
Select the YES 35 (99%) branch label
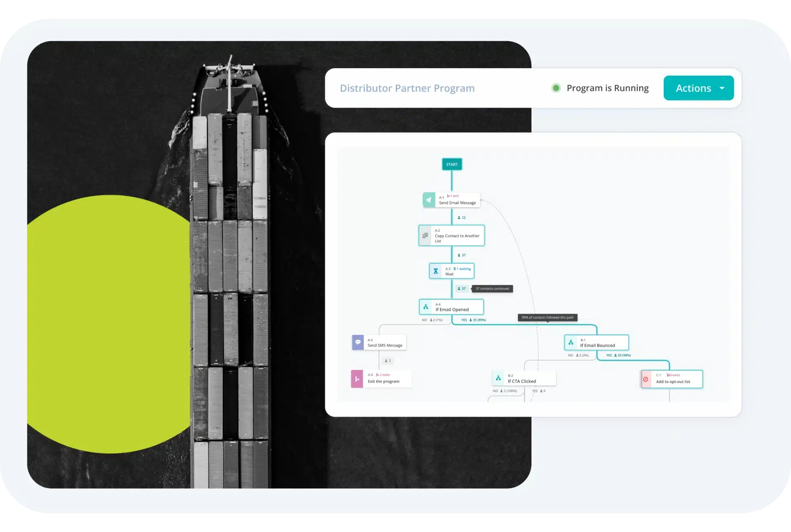click(474, 320)
